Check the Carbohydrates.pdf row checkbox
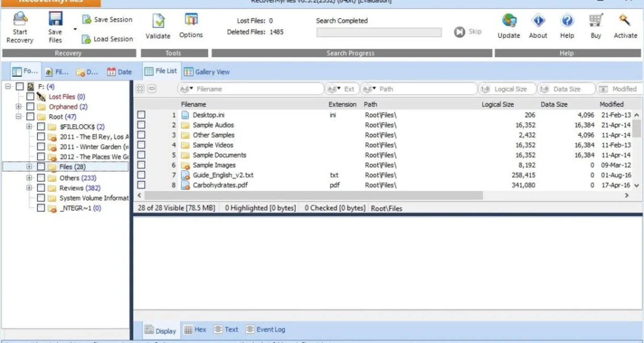Image resolution: width=644 pixels, height=343 pixels. pyautogui.click(x=141, y=185)
